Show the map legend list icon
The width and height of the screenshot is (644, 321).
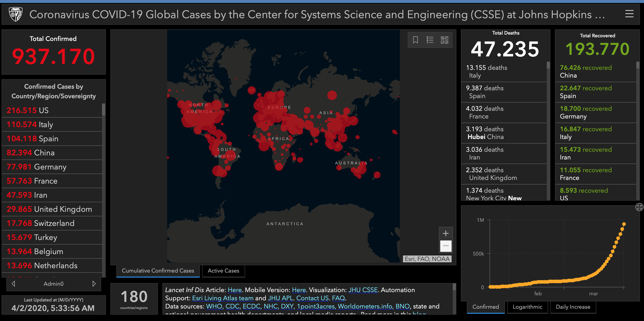pyautogui.click(x=430, y=40)
